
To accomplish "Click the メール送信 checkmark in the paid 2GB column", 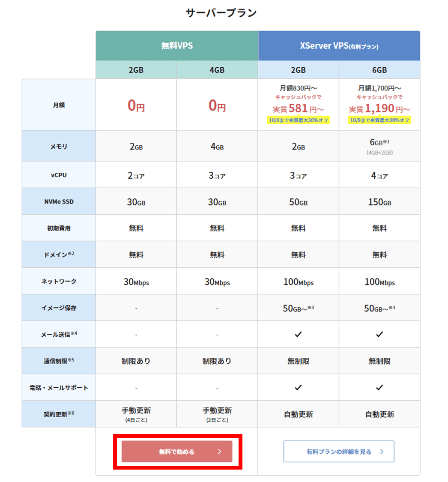I will point(298,334).
